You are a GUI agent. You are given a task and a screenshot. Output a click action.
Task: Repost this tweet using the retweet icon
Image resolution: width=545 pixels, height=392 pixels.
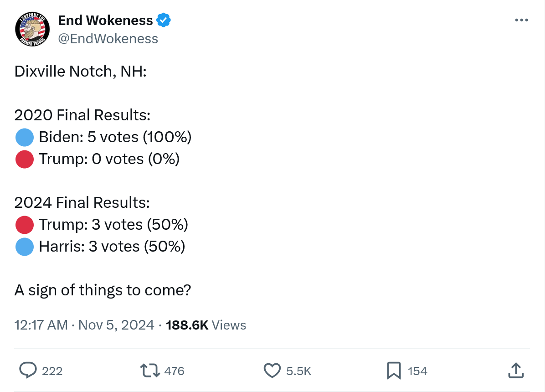150,371
